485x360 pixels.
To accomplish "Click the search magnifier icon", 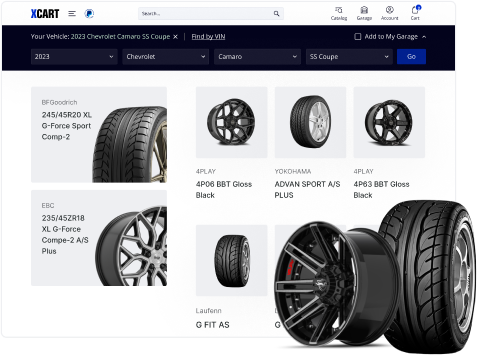I will point(276,14).
